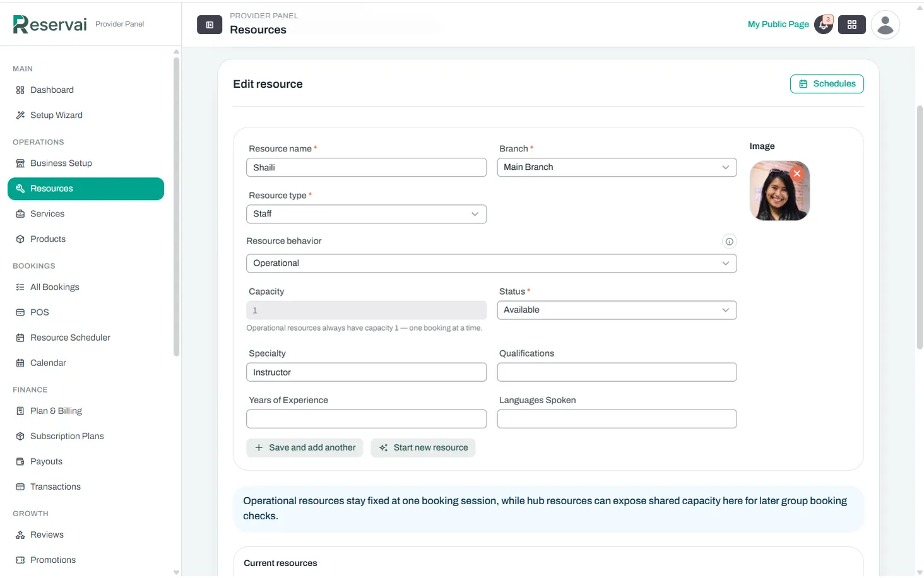Image resolution: width=924 pixels, height=578 pixels.
Task: Click the Resource Scheduler calendar icon
Action: tap(20, 338)
